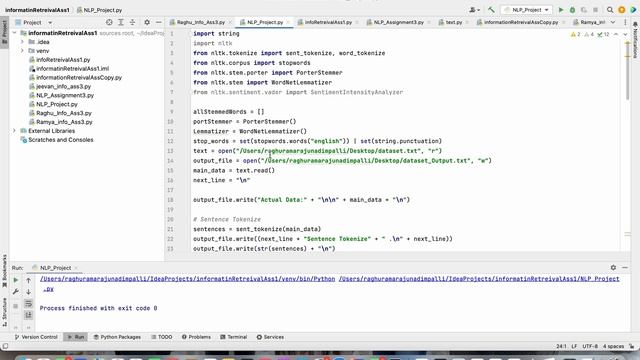Click the Run with Coverage toolbar icon
Viewport: 640px width, 360px height.
point(584,10)
